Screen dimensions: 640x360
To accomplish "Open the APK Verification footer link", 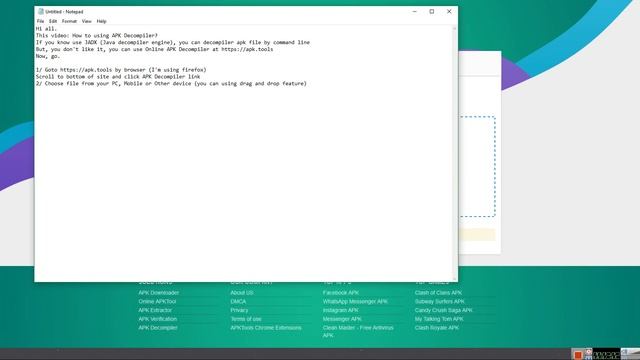I will (x=158, y=319).
